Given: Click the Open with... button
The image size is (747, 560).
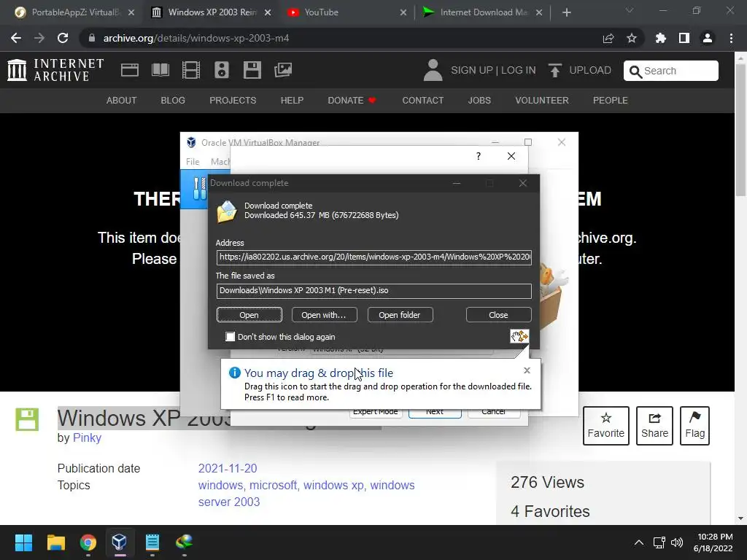Looking at the screenshot, I should pyautogui.click(x=325, y=315).
